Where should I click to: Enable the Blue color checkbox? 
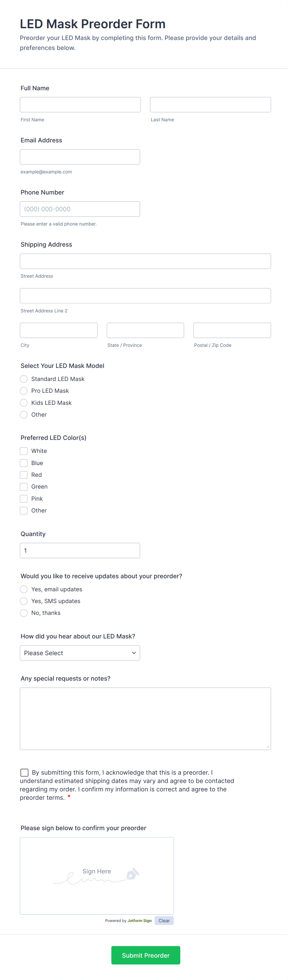pyautogui.click(x=24, y=463)
